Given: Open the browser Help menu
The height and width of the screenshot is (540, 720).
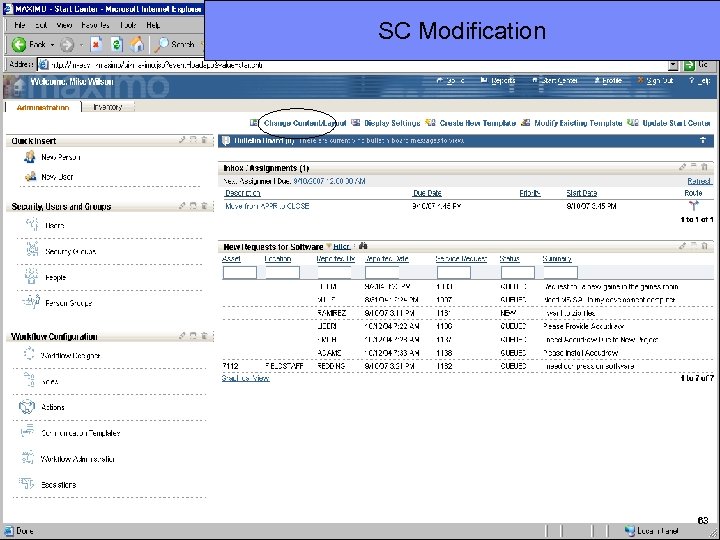Looking at the screenshot, I should point(153,25).
